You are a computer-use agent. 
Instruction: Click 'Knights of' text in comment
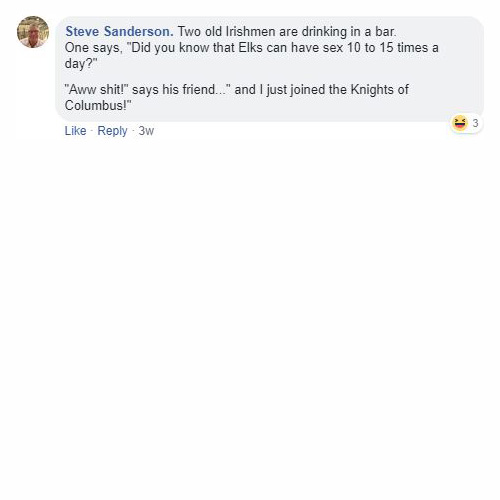click(x=380, y=90)
